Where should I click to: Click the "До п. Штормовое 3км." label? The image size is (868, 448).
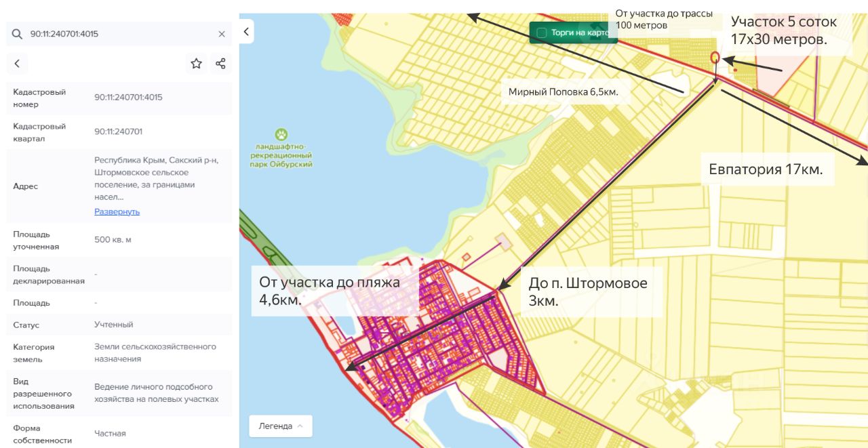[x=587, y=291]
